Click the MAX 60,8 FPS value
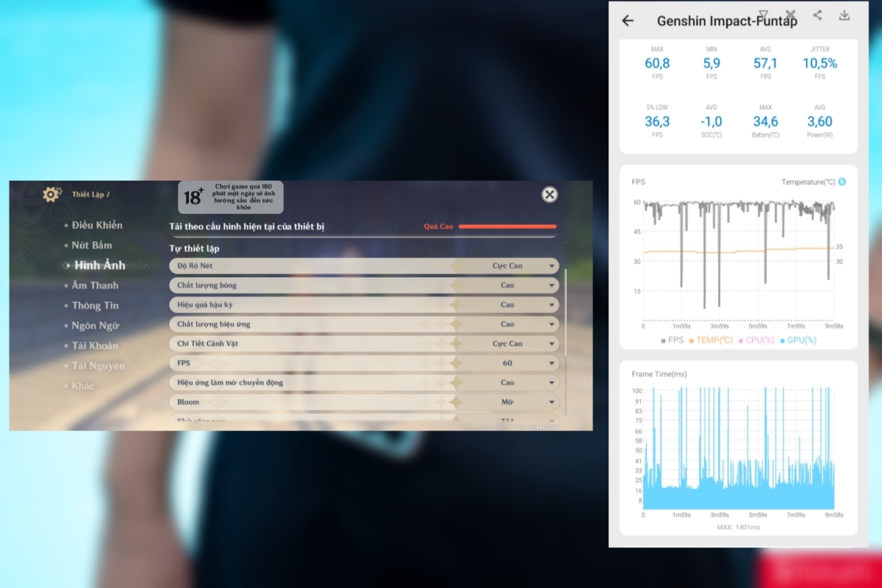This screenshot has width=882, height=588. click(x=657, y=63)
